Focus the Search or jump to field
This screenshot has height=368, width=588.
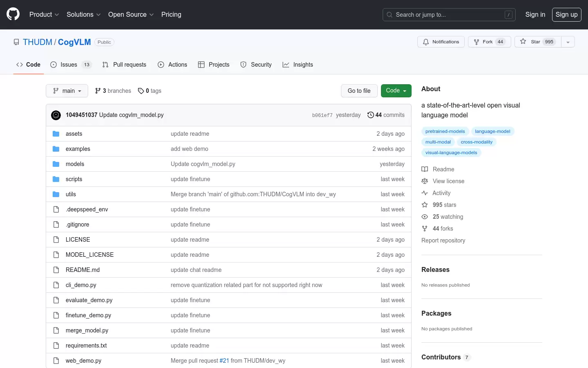coord(449,15)
